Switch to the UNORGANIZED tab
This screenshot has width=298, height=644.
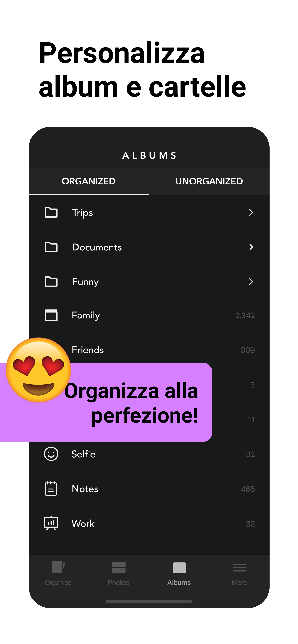(x=209, y=181)
